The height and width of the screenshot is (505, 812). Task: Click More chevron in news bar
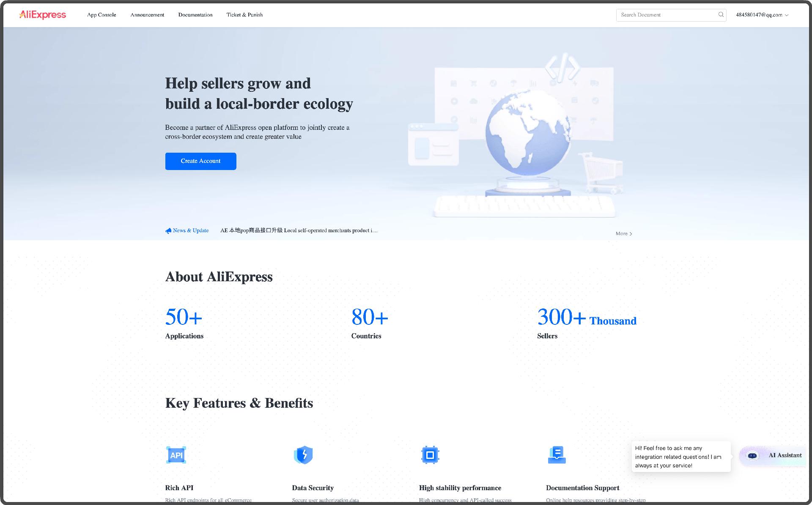[x=631, y=234]
